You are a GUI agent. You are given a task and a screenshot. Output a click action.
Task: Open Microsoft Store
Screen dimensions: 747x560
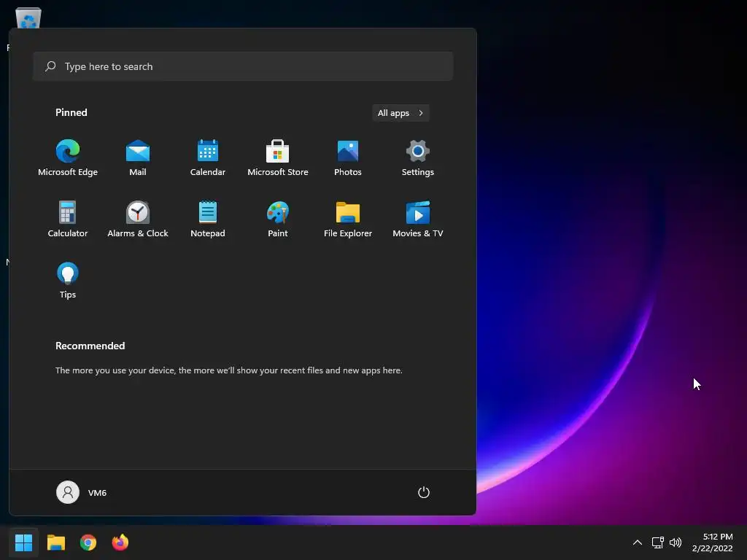click(x=278, y=158)
